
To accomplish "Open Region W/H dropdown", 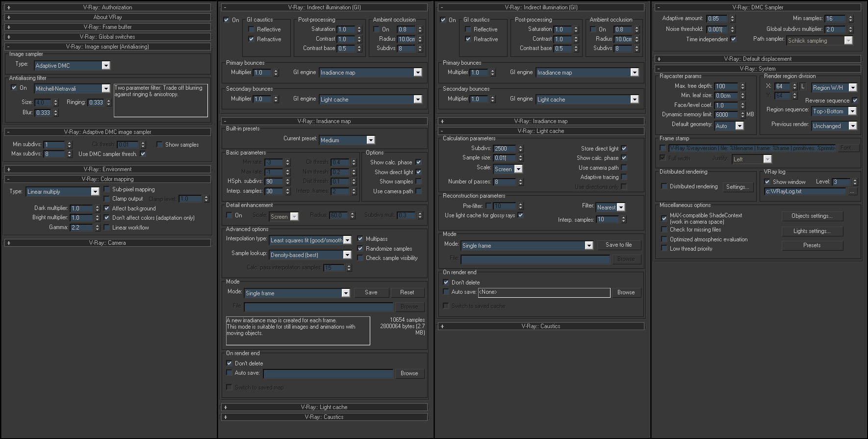I will point(834,88).
